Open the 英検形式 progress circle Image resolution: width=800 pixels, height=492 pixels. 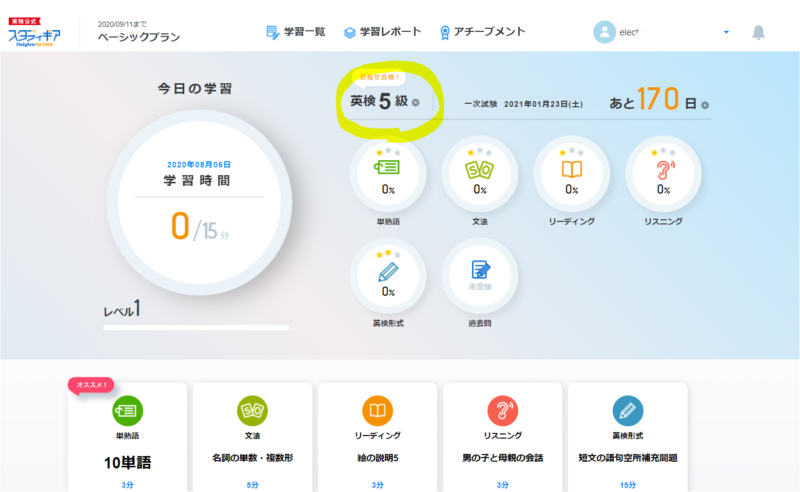coord(388,276)
